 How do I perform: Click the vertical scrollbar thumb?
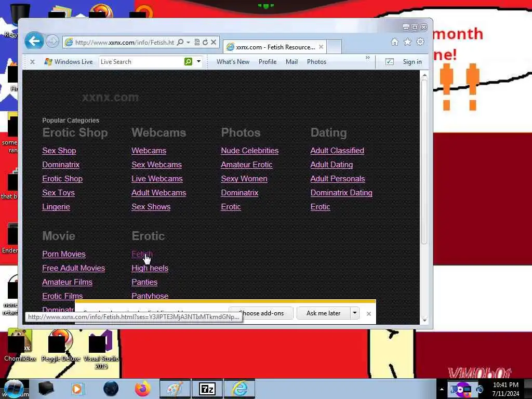click(424, 162)
